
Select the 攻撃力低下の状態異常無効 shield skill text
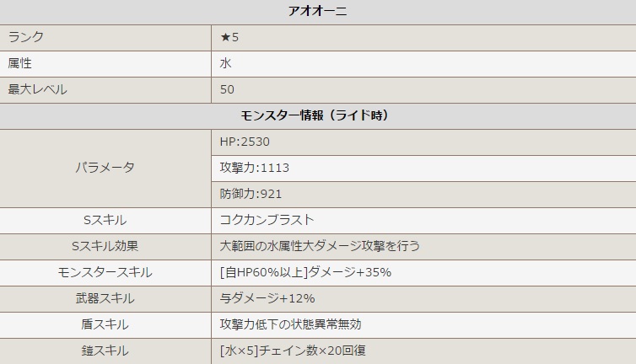coord(289,324)
